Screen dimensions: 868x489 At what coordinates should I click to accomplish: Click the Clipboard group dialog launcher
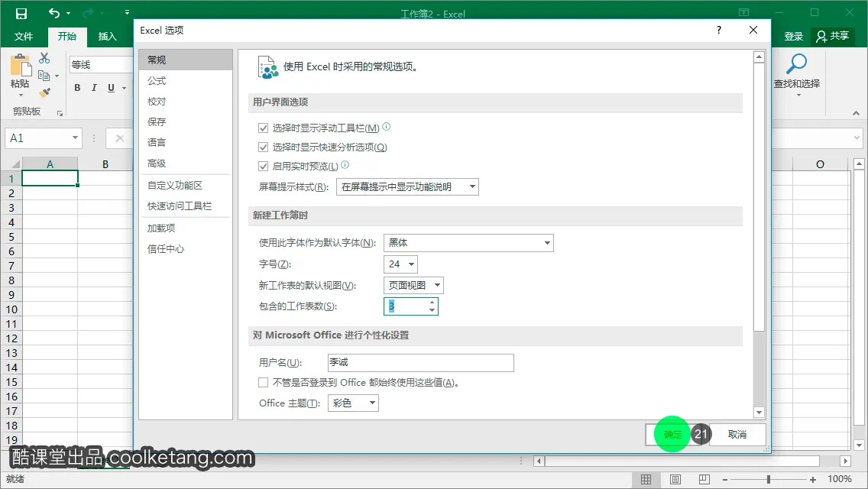click(x=60, y=114)
